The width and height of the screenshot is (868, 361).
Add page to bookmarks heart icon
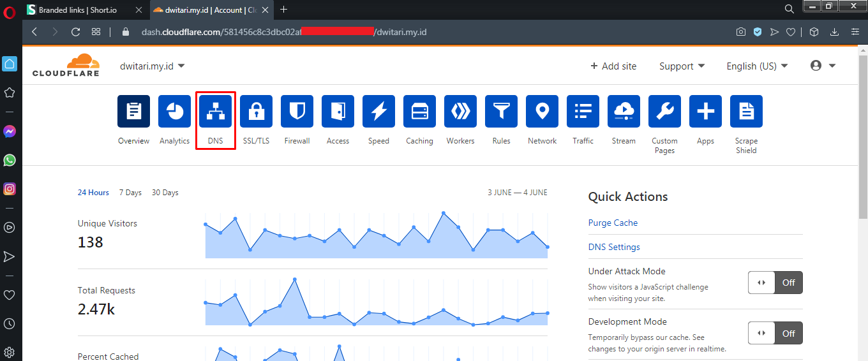pyautogui.click(x=790, y=32)
